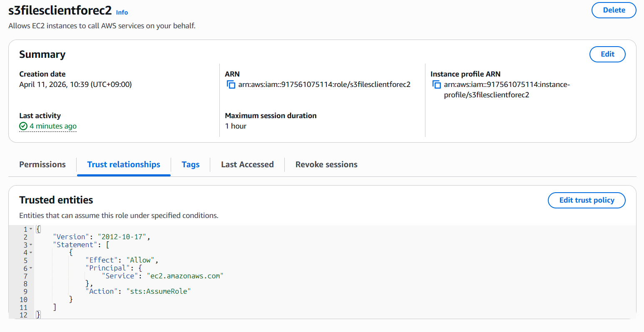Click the Edit trust policy button
This screenshot has width=644, height=332.
(587, 200)
